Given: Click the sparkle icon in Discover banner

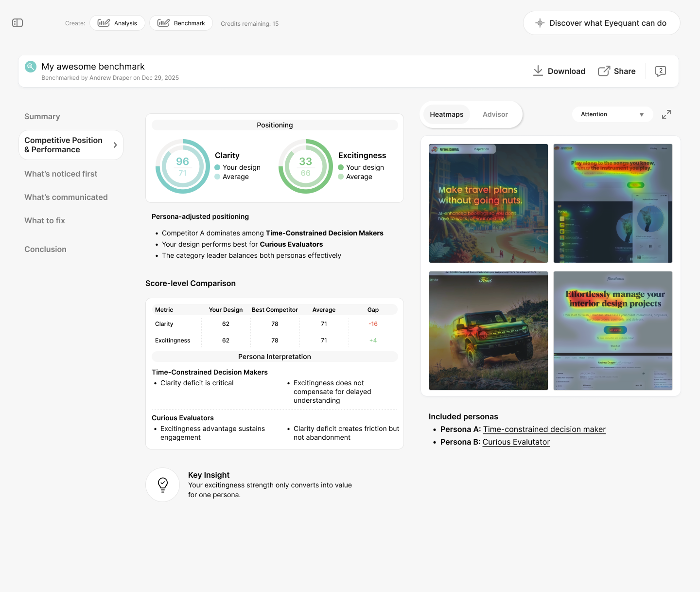Looking at the screenshot, I should point(540,23).
